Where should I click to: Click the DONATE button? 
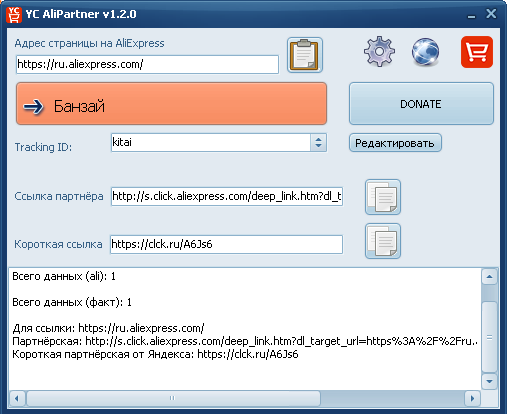tap(421, 104)
